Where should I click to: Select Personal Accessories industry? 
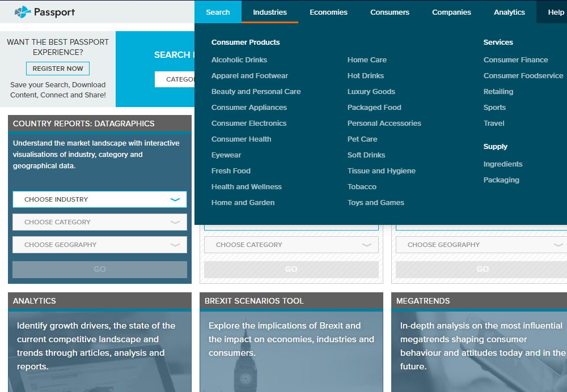click(384, 123)
